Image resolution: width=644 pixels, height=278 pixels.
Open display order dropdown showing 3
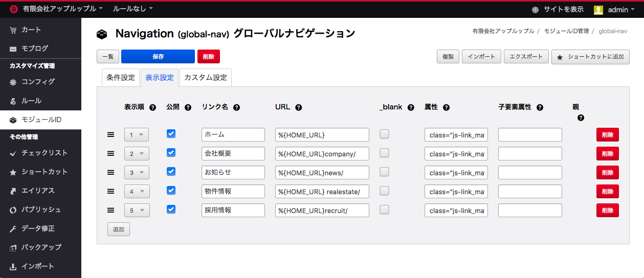click(137, 173)
